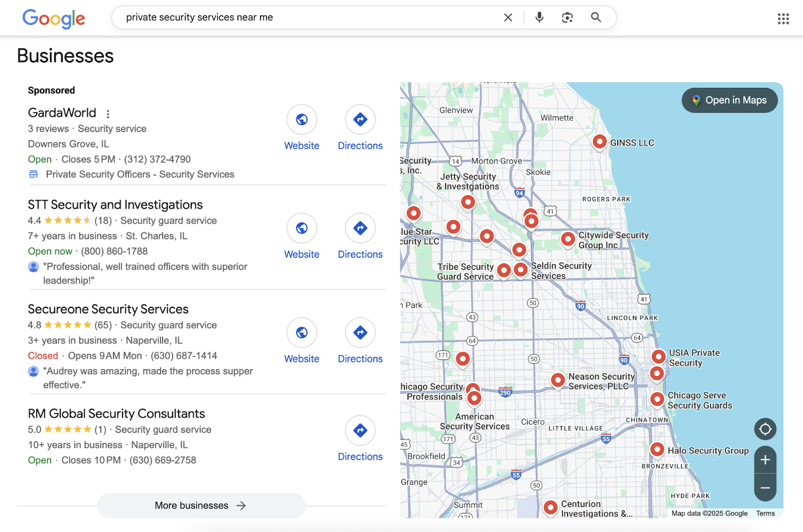Open Google Lens image search
Screen dimensions: 803x532
click(567, 17)
